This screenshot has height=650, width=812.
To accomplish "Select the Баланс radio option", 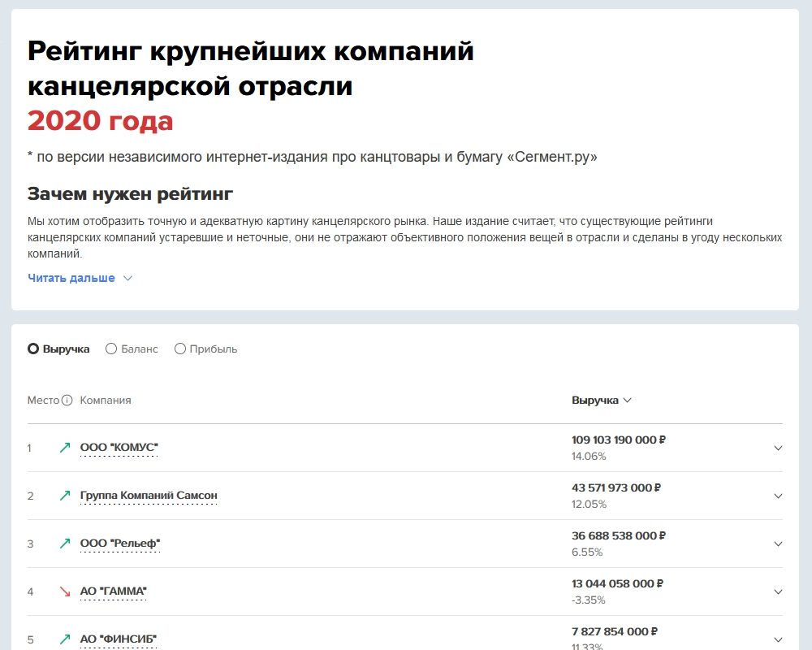I will tap(112, 349).
